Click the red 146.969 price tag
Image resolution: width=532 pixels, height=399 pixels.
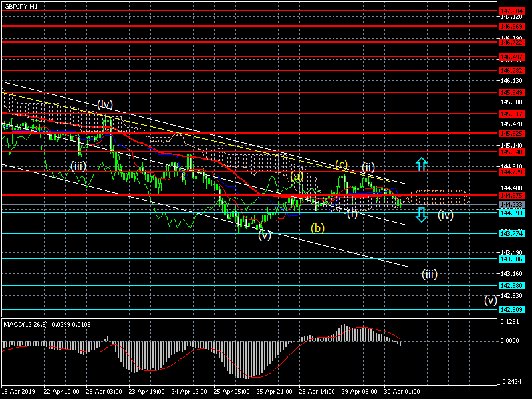(x=511, y=26)
